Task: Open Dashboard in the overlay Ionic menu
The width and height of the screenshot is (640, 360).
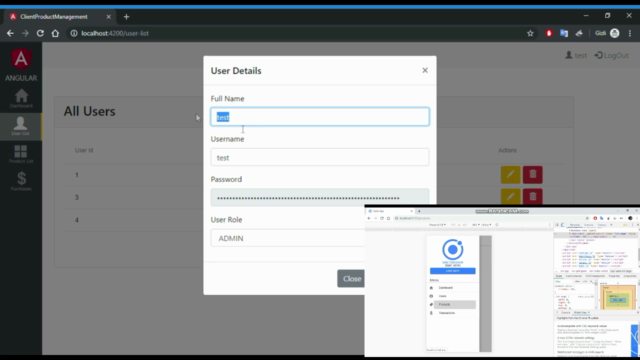Action: [x=452, y=288]
